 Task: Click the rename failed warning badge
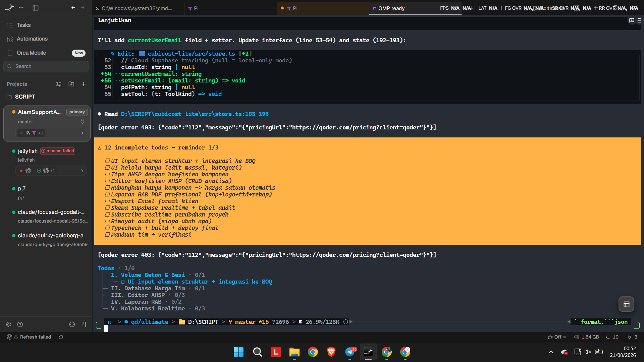[58, 151]
